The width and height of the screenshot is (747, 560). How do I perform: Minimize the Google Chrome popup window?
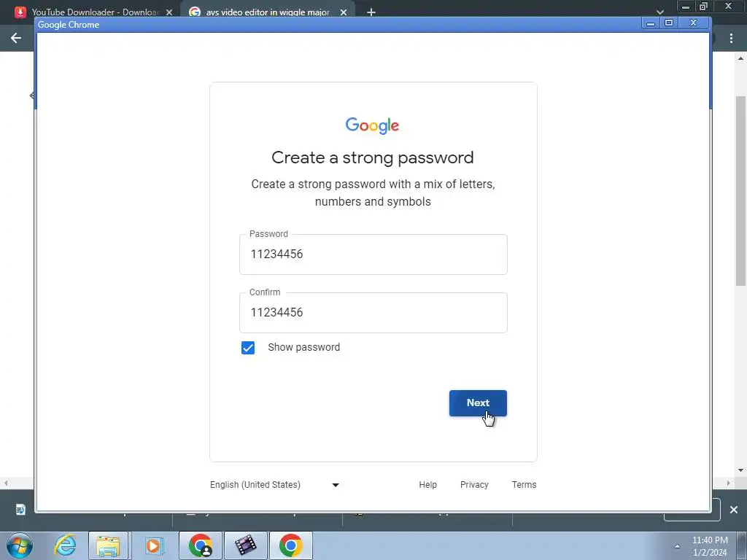coord(650,23)
